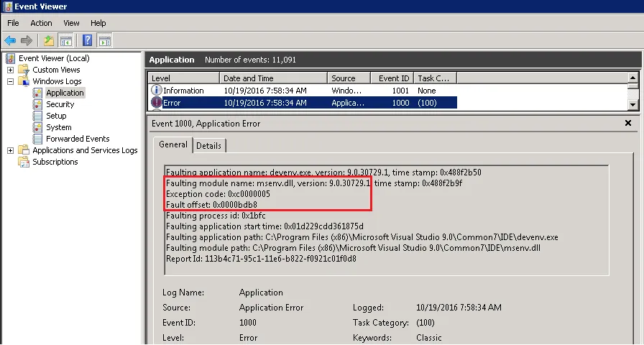Select the Application log in the tree

[x=65, y=93]
